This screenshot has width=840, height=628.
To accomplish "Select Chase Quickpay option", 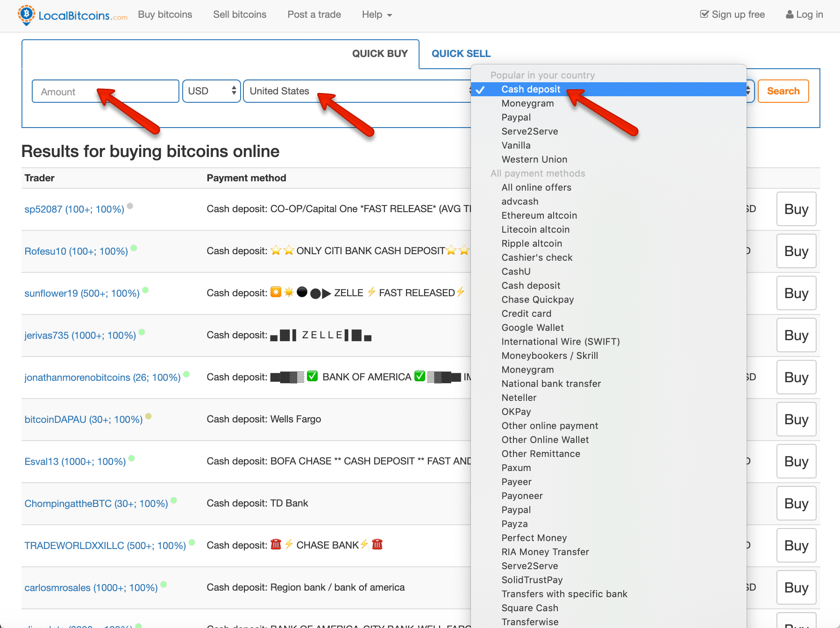I will [x=609, y=300].
